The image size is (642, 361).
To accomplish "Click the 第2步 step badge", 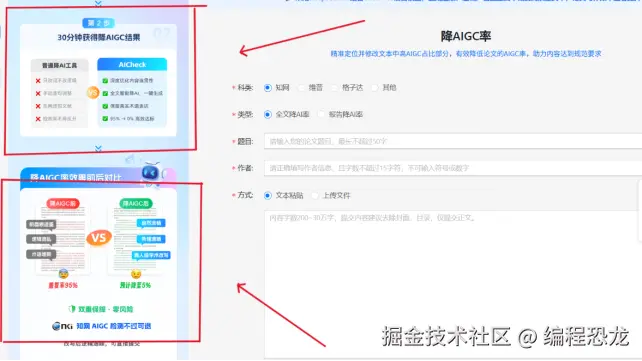I will pyautogui.click(x=98, y=23).
